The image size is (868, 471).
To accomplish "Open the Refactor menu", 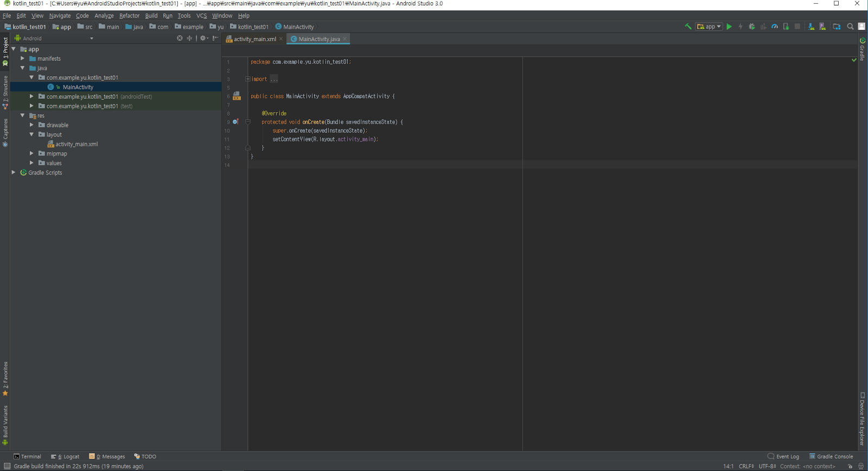I will [129, 16].
